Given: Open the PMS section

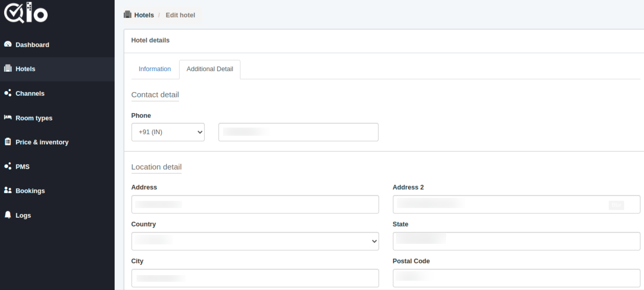Looking at the screenshot, I should pos(57,167).
